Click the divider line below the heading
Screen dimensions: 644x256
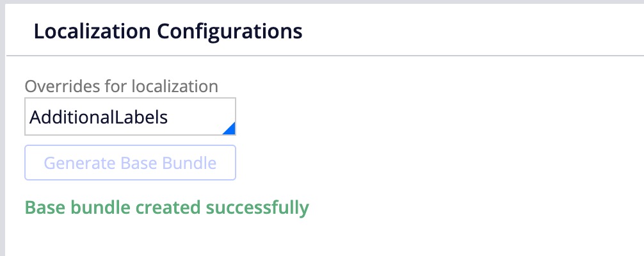pos(320,56)
